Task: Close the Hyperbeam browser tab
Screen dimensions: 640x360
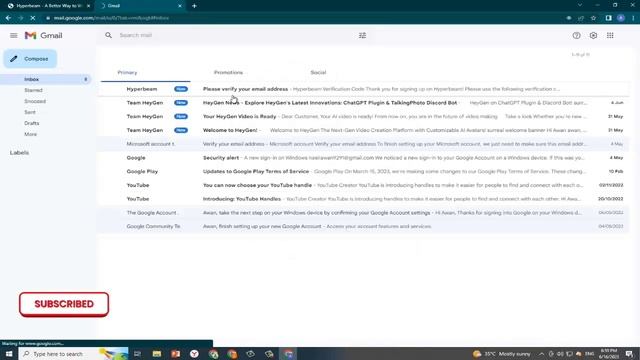Action: [89, 6]
